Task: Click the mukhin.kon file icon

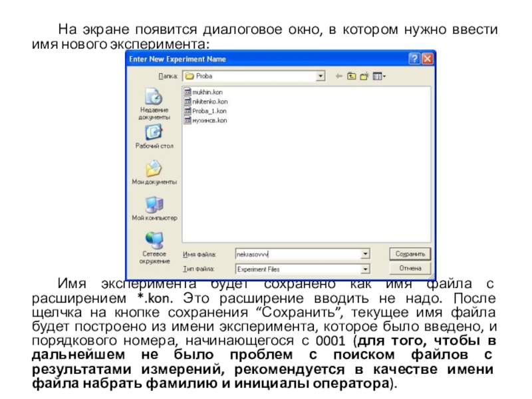Action: click(188, 92)
